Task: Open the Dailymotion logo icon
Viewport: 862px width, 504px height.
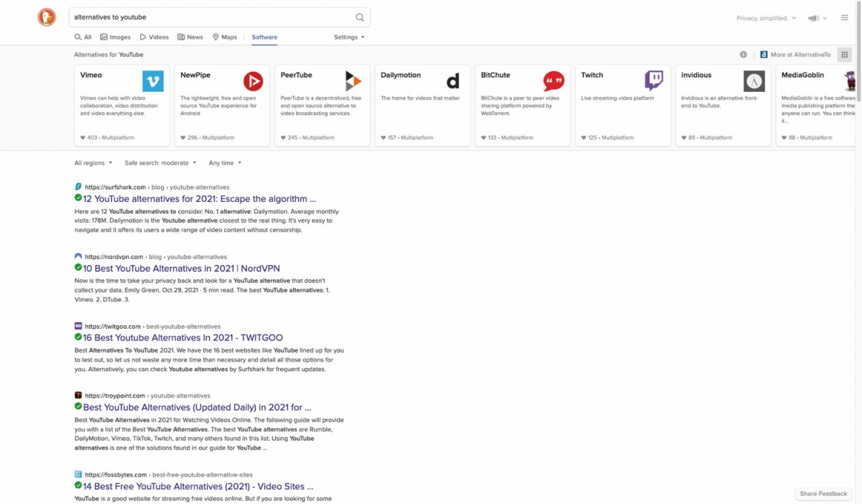Action: tap(453, 81)
